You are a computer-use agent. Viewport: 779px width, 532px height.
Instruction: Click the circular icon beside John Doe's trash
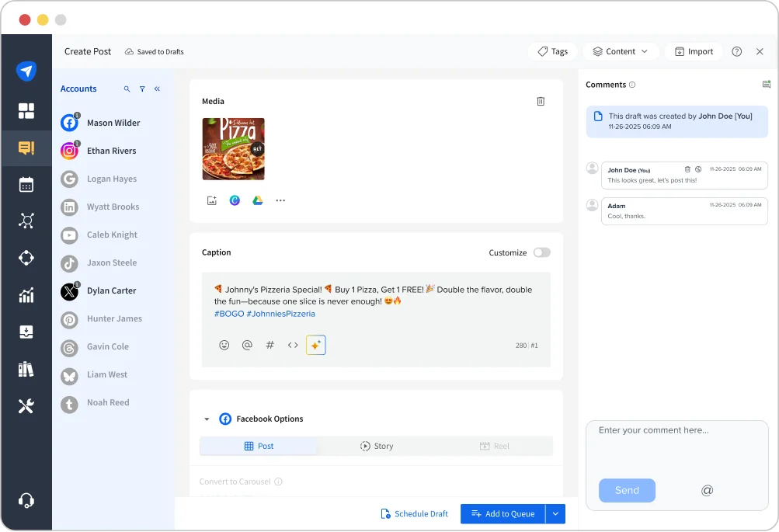698,169
